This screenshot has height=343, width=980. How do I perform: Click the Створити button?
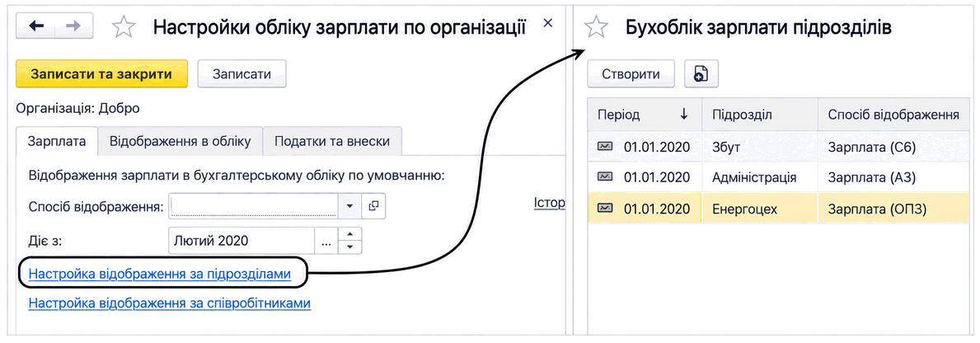click(631, 74)
